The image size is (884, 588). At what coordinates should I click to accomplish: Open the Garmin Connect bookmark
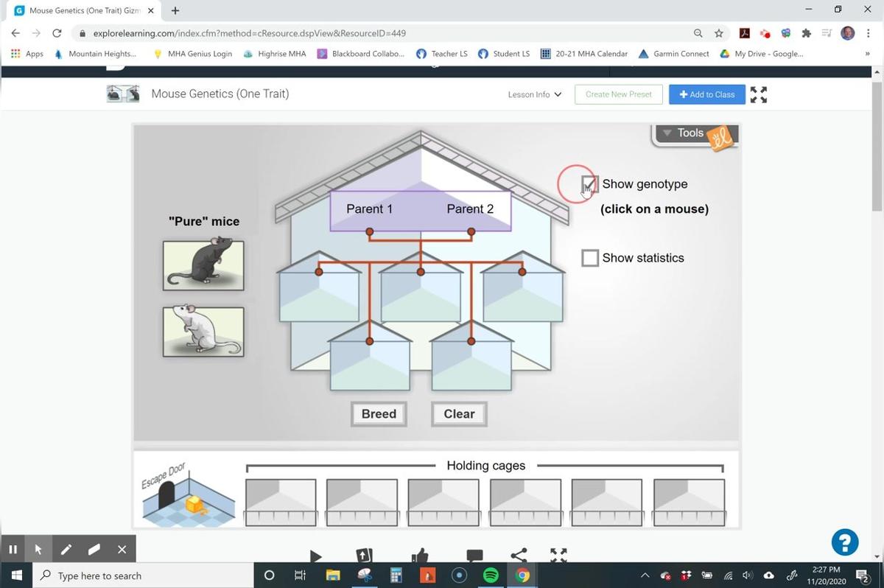pos(674,54)
